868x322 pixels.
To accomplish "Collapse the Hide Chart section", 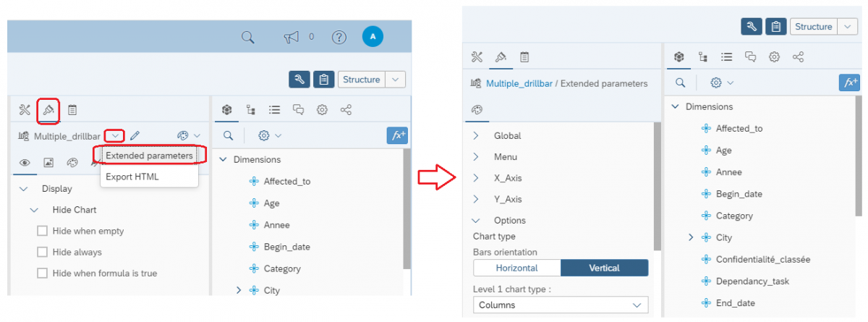I will [34, 210].
